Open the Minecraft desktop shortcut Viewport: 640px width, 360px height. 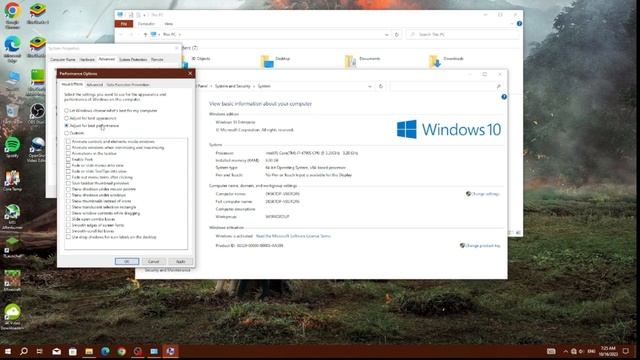click(x=12, y=280)
